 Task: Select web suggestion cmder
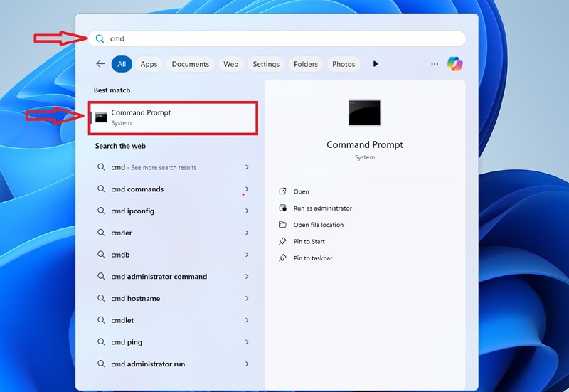coord(173,233)
